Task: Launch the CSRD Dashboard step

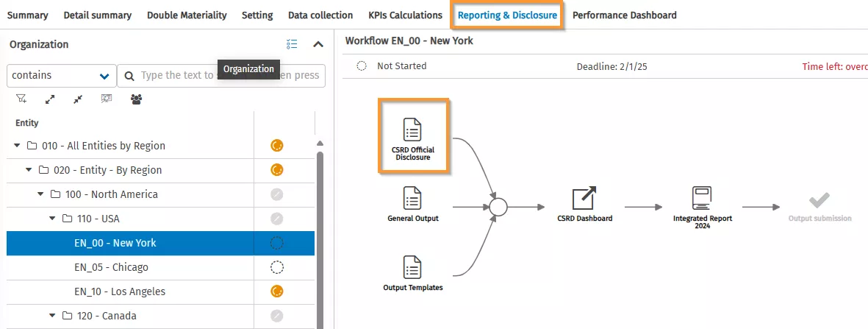Action: click(584, 199)
